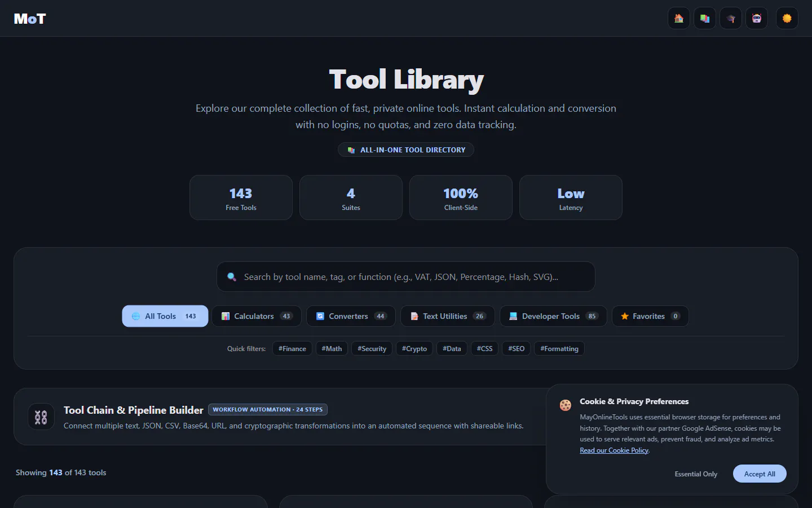Image resolution: width=812 pixels, height=508 pixels.
Task: Select the All Tools tab
Action: pos(165,316)
